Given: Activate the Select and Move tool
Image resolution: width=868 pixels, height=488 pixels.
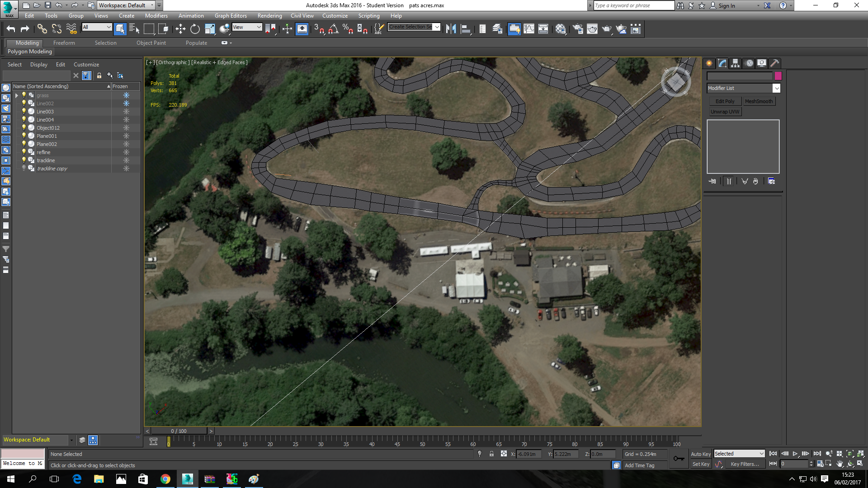Looking at the screenshot, I should tap(180, 29).
